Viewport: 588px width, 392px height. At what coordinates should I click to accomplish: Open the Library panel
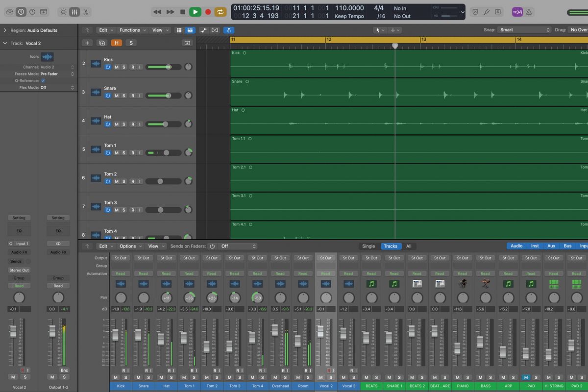[10, 11]
